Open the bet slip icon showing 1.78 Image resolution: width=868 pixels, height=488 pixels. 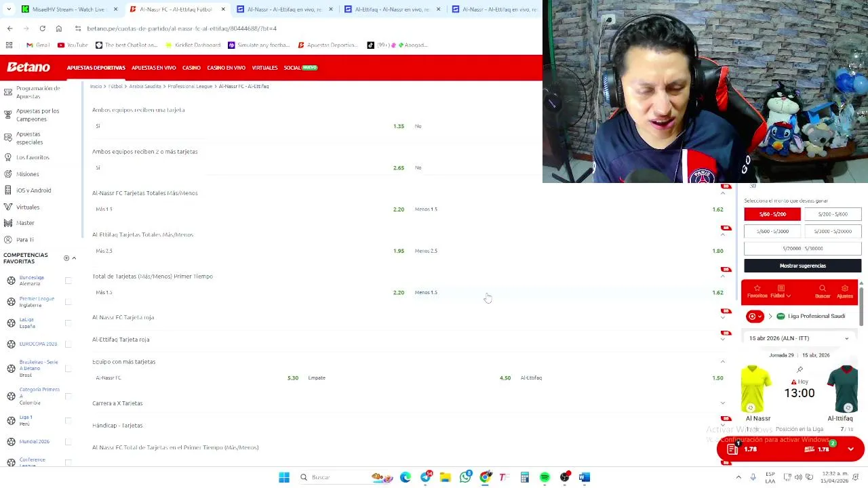[732, 449]
